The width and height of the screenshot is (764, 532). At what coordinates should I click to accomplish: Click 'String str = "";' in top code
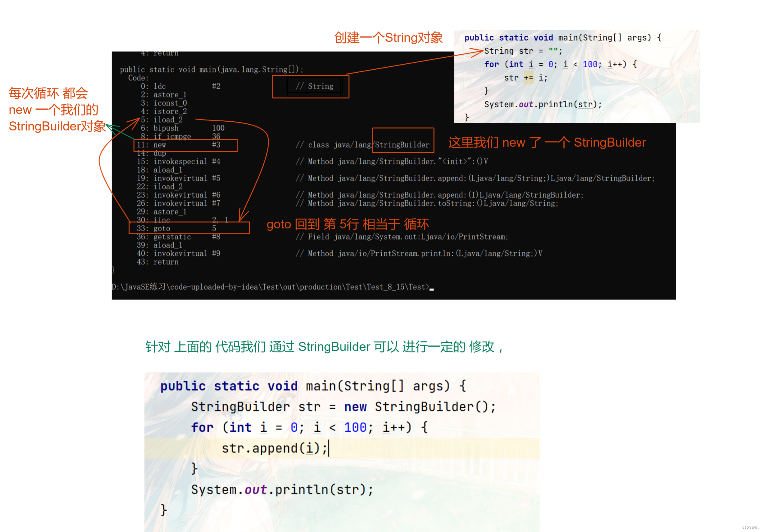point(523,51)
